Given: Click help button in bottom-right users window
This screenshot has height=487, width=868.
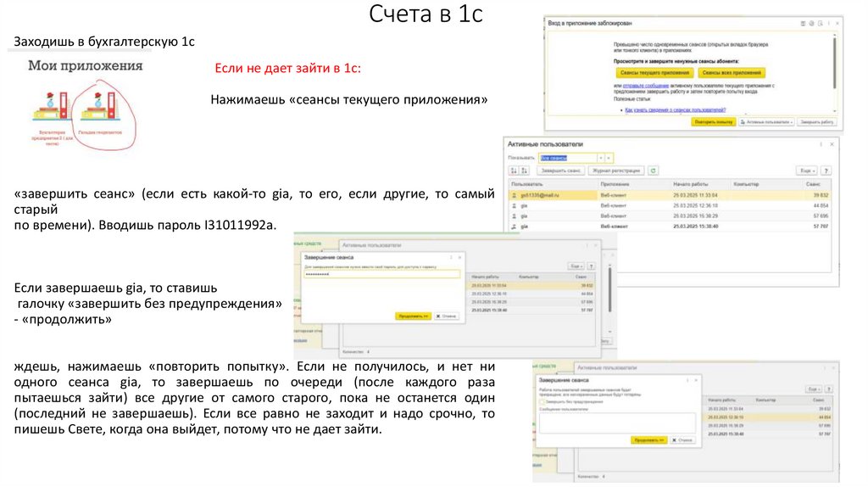Looking at the screenshot, I should (x=828, y=389).
